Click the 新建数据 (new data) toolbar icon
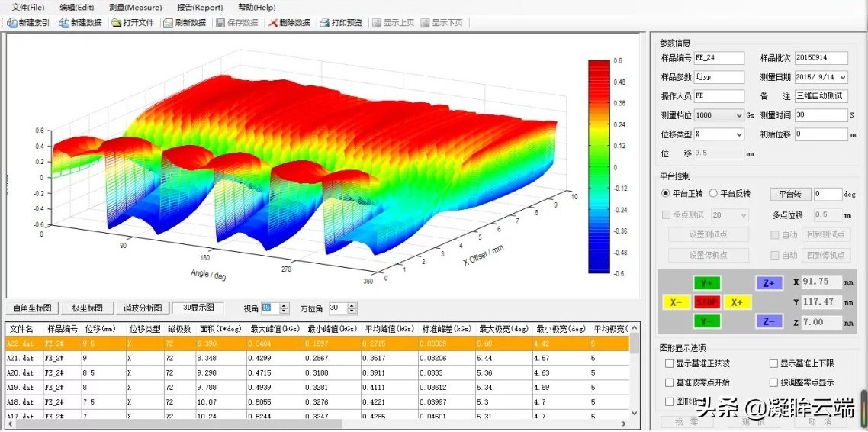 coord(64,23)
